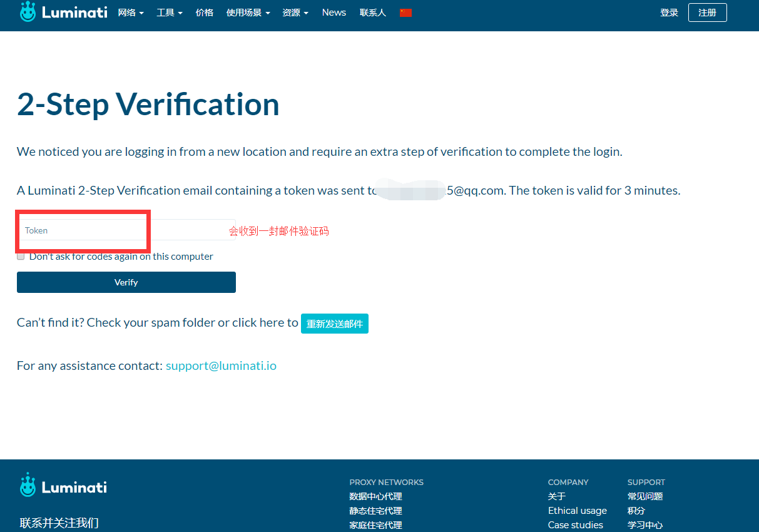Open the 网络 dropdown menu
The height and width of the screenshot is (532, 759).
pyautogui.click(x=131, y=13)
